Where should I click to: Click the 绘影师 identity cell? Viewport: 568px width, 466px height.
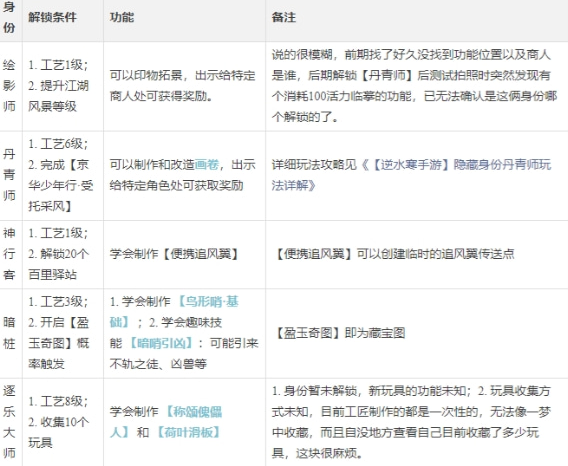(x=9, y=86)
